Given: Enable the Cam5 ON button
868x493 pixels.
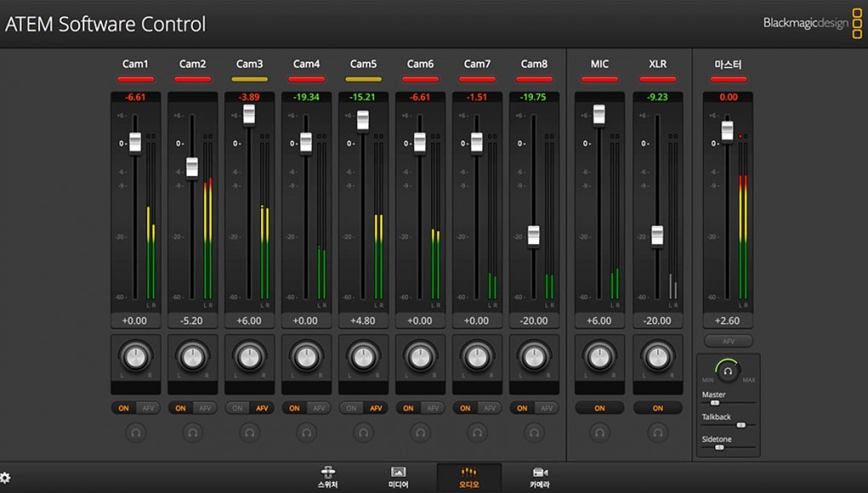Looking at the screenshot, I should 351,408.
